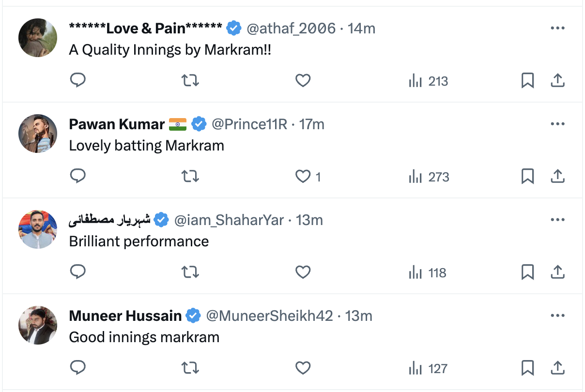Open the 14m timestamp on athaf_2006's tweet
The image size is (585, 392).
pos(361,29)
